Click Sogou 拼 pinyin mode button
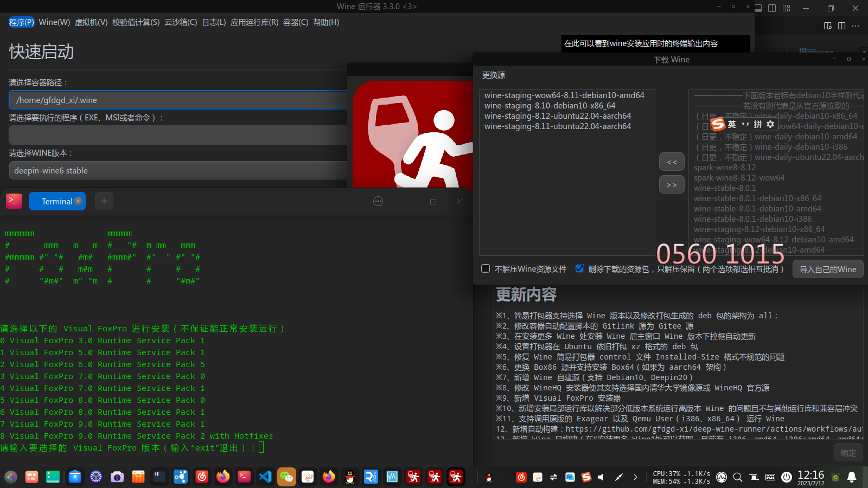This screenshot has width=868, height=488. pyautogui.click(x=758, y=124)
